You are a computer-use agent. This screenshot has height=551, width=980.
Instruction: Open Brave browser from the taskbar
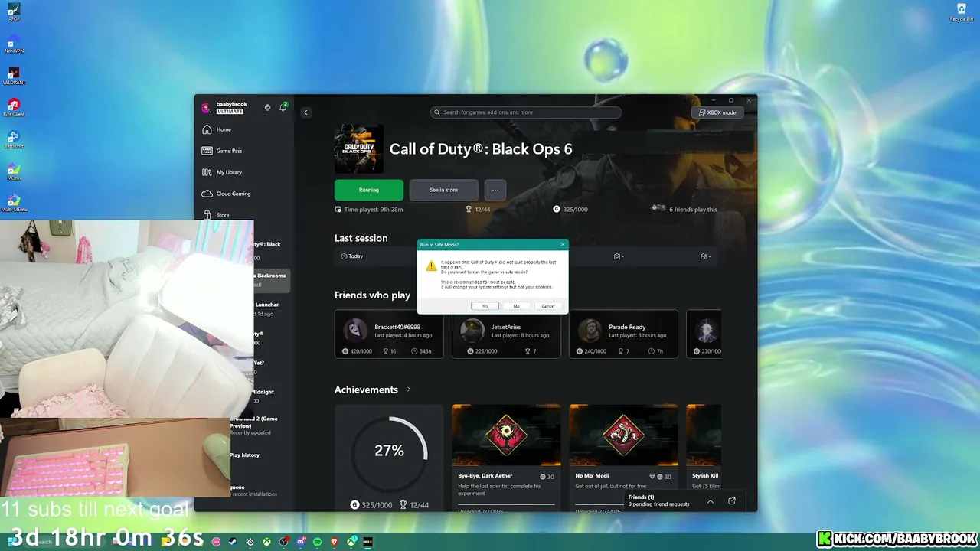coord(335,542)
